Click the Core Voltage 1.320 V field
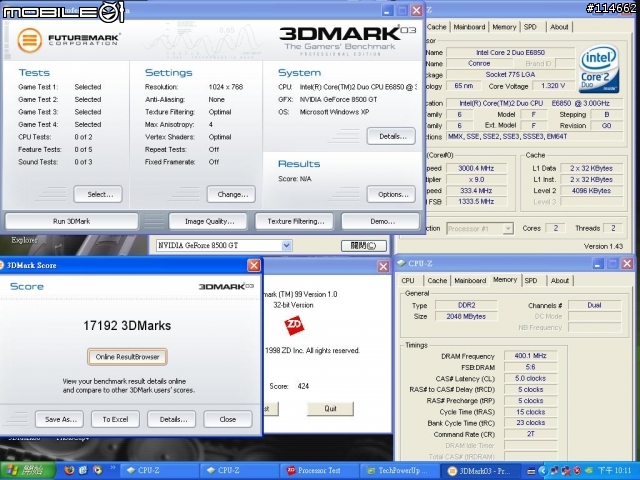The width and height of the screenshot is (640, 480). (x=553, y=86)
